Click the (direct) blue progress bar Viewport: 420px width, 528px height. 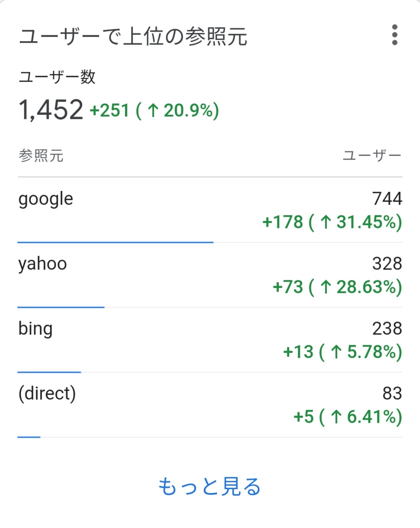pyautogui.click(x=29, y=437)
